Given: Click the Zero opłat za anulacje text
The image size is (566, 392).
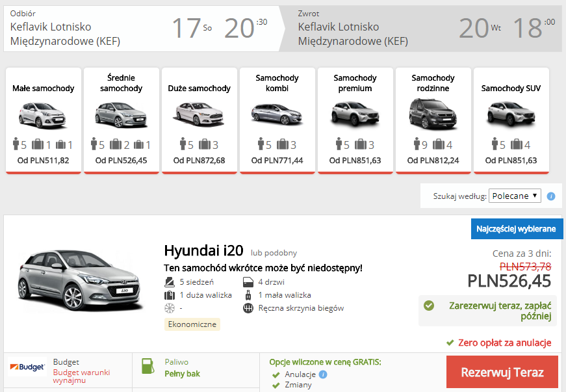Looking at the screenshot, I should (505, 343).
